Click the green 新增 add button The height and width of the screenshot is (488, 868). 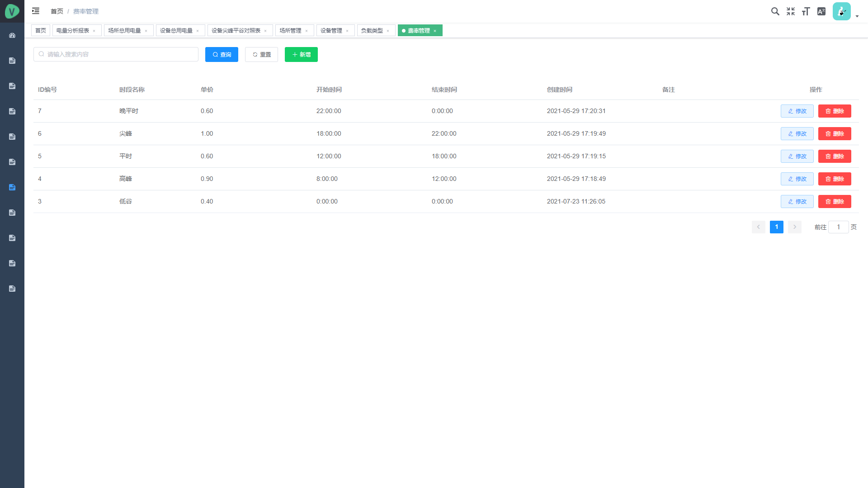coord(301,54)
